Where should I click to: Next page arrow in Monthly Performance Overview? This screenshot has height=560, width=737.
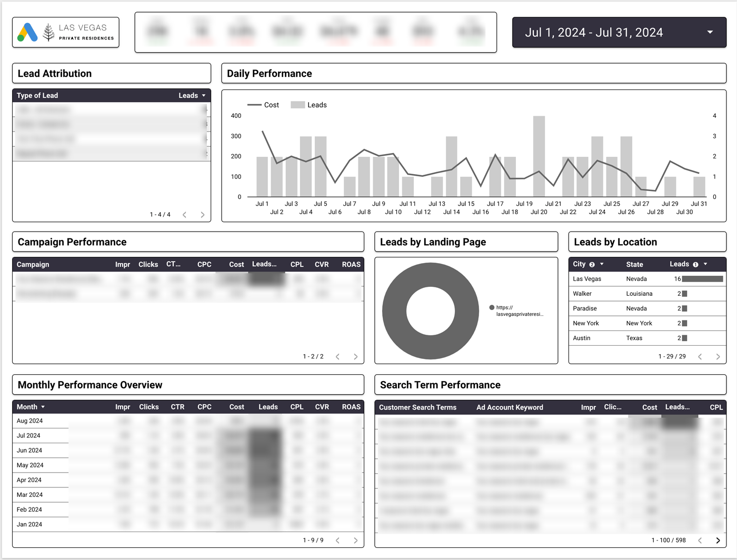[x=356, y=541]
